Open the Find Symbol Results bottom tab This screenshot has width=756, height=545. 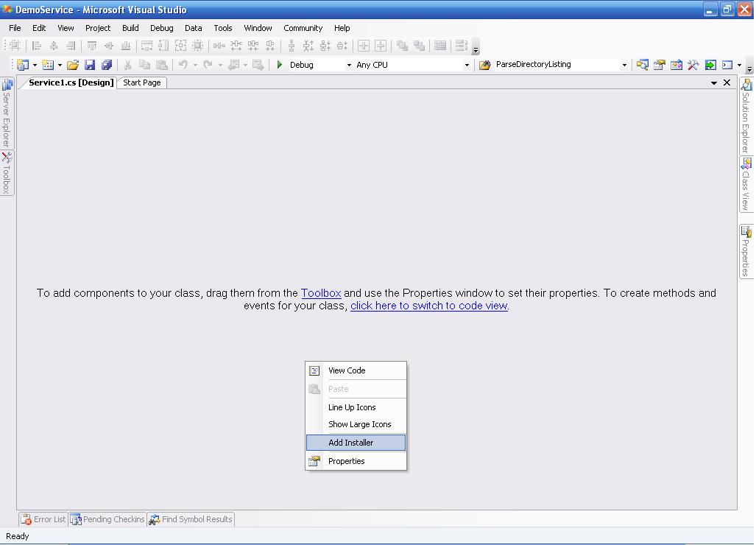pos(191,519)
